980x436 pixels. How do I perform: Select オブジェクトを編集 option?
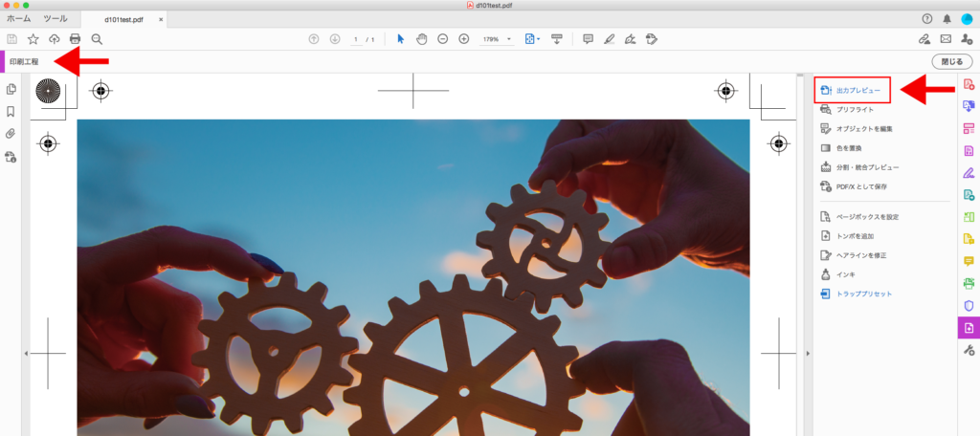point(857,129)
